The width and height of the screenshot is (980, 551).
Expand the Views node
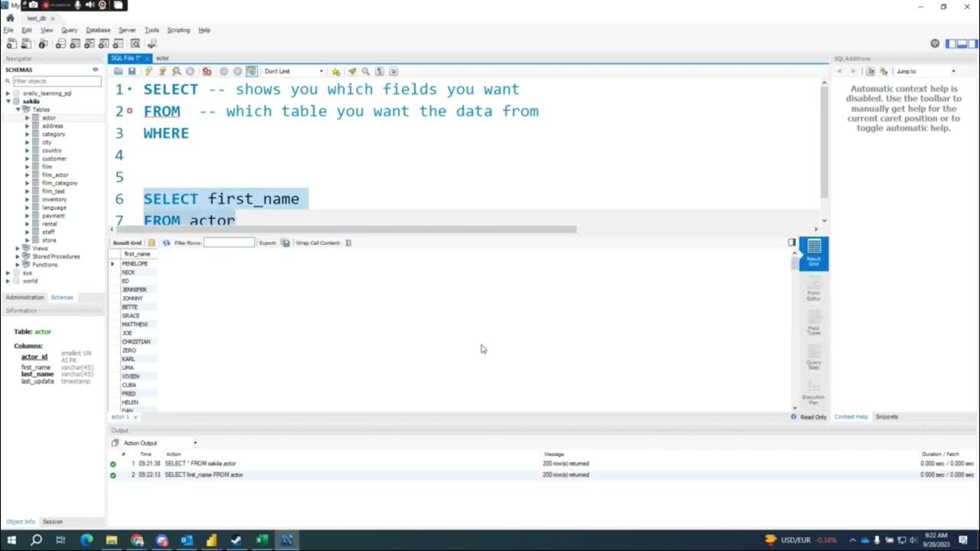18,248
